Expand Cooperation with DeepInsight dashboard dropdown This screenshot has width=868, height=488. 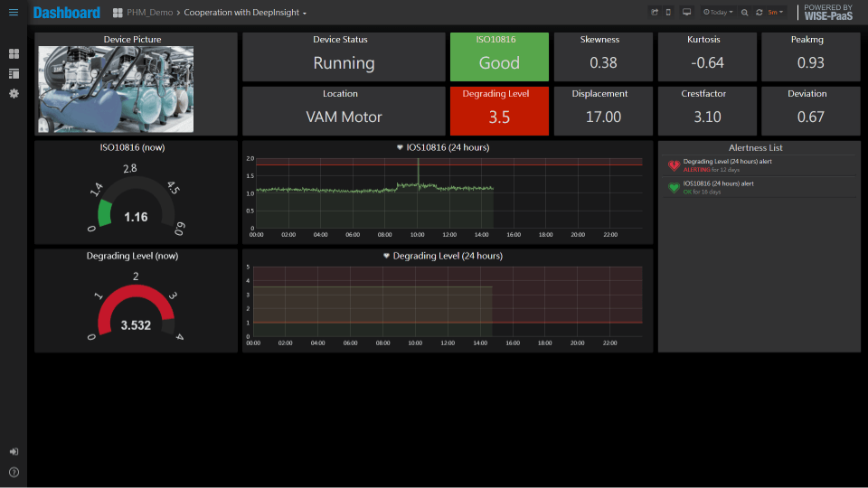tap(245, 12)
